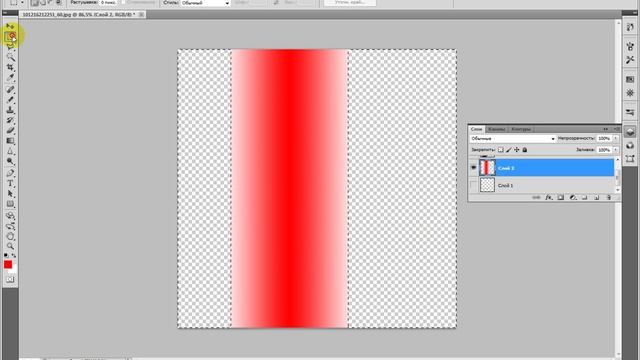Viewport: 640px width, 360px height.
Task: Collapse Layers panel double-arrow
Action: click(x=606, y=129)
